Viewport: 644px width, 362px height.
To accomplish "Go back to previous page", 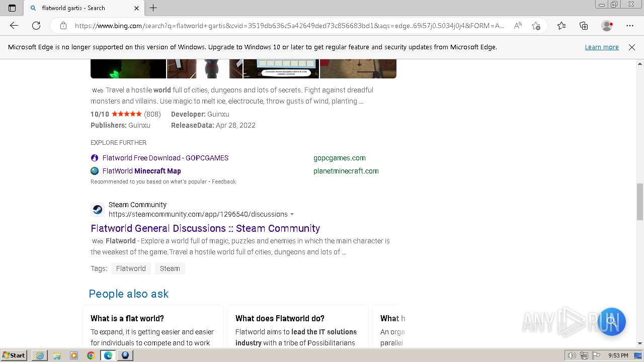I will tap(14, 26).
